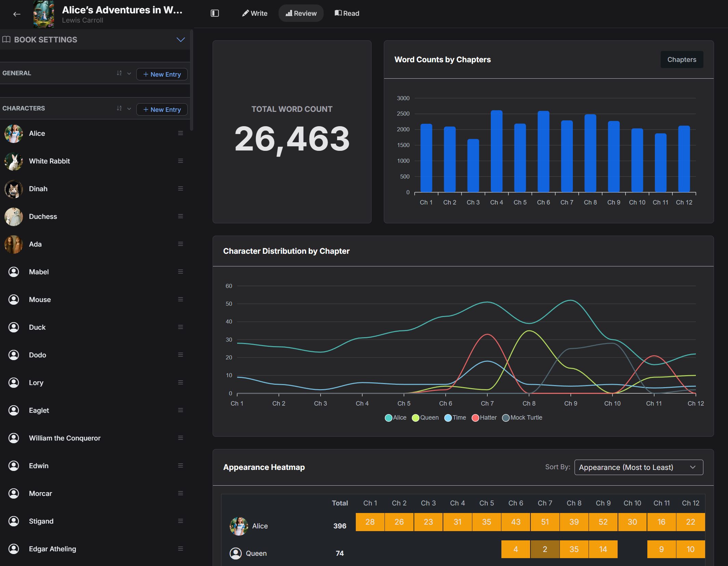
Task: Click Ada's row handle icon
Action: coord(180,244)
